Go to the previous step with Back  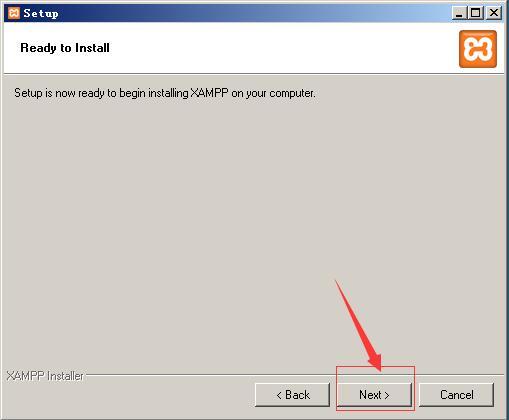[292, 395]
